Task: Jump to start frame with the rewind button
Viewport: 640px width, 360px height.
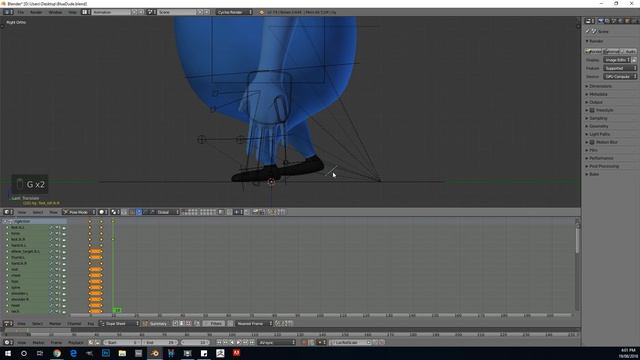Action: [219, 342]
